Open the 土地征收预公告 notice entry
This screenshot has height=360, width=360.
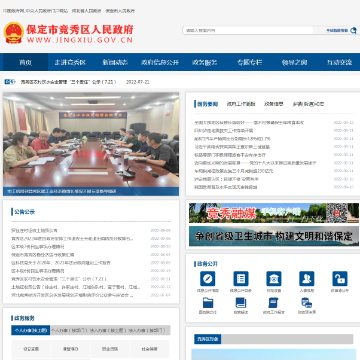coord(76,287)
